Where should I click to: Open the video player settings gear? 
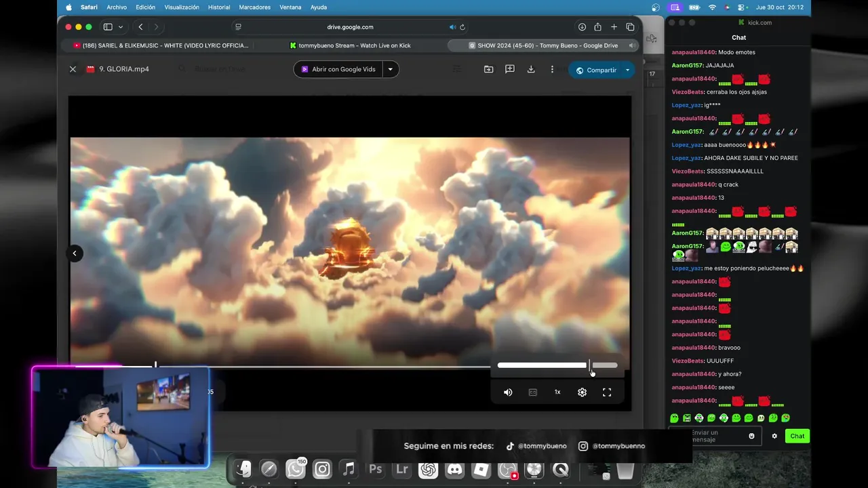pos(582,392)
